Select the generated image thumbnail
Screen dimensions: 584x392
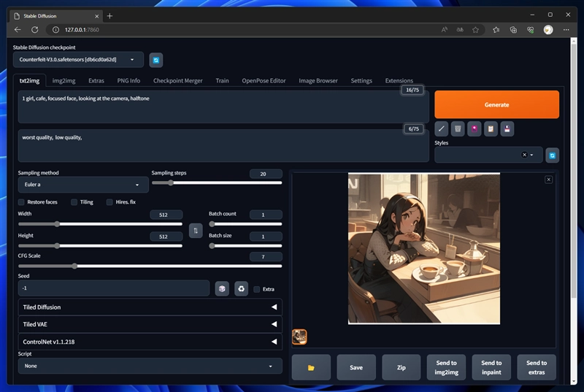point(299,337)
